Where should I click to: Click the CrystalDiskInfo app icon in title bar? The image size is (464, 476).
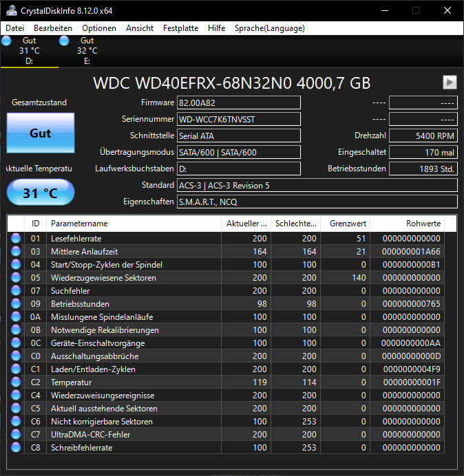click(x=12, y=10)
